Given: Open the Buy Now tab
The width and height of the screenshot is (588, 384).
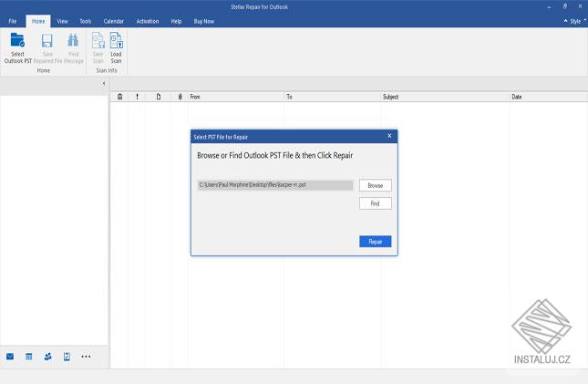Looking at the screenshot, I should coord(204,21).
